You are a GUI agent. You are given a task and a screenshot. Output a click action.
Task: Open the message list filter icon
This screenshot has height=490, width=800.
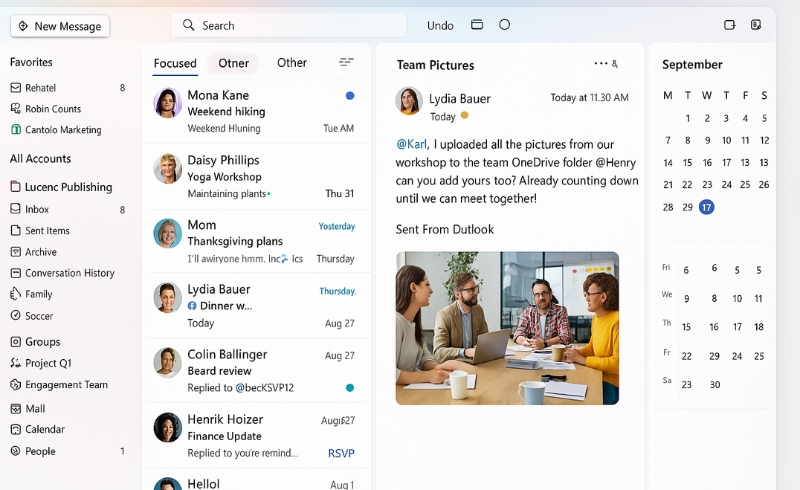(346, 62)
